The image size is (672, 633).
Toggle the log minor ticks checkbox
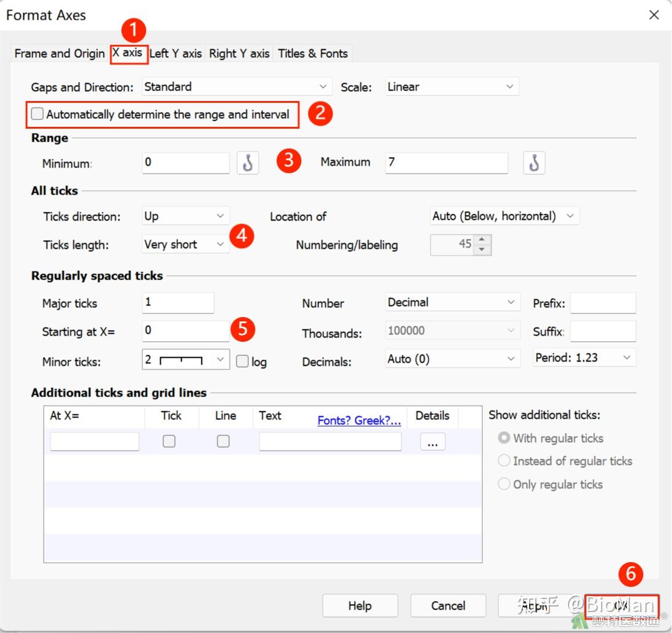tap(243, 361)
